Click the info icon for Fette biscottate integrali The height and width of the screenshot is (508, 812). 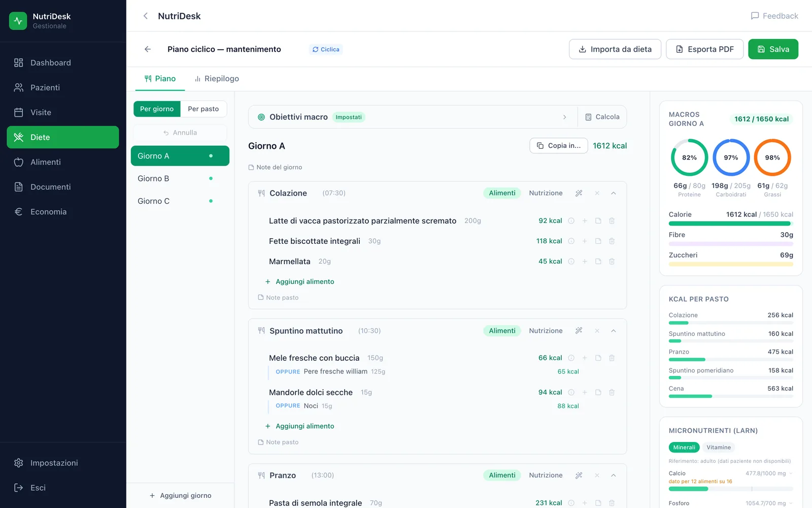(x=571, y=241)
